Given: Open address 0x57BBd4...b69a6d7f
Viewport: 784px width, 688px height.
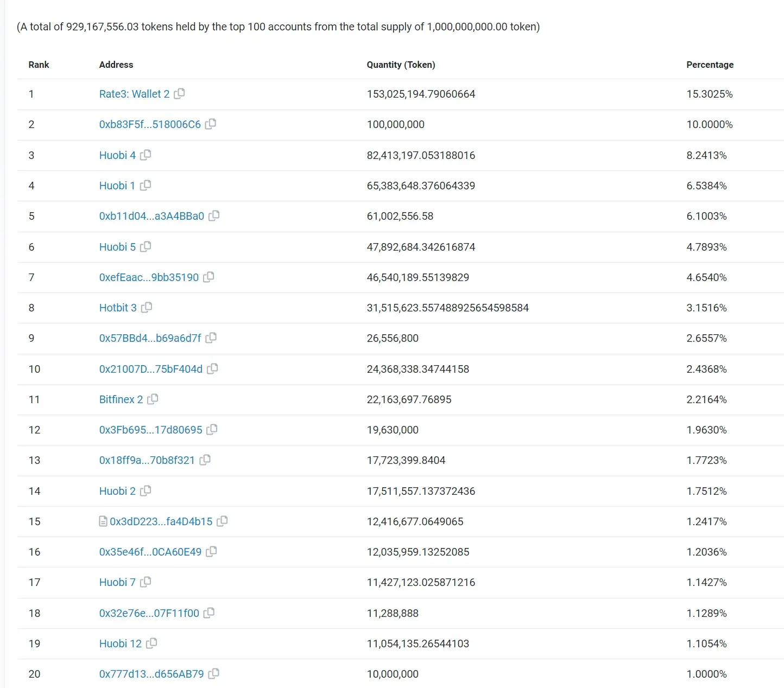Looking at the screenshot, I should 150,338.
